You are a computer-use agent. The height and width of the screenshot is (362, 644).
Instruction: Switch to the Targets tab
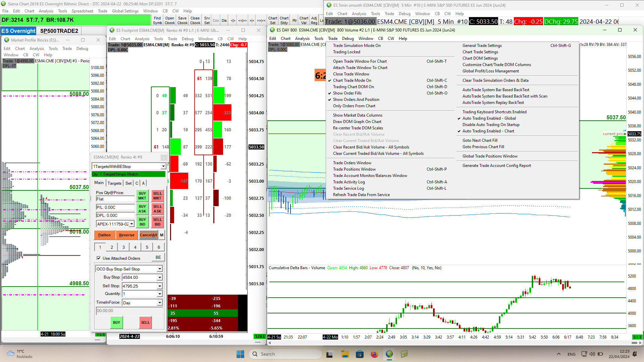(x=114, y=183)
